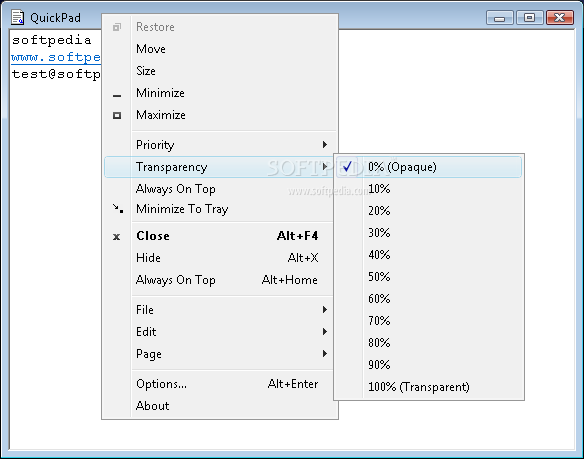Minimize the QuickPad window from title bar
584x459 pixels.
click(500, 18)
